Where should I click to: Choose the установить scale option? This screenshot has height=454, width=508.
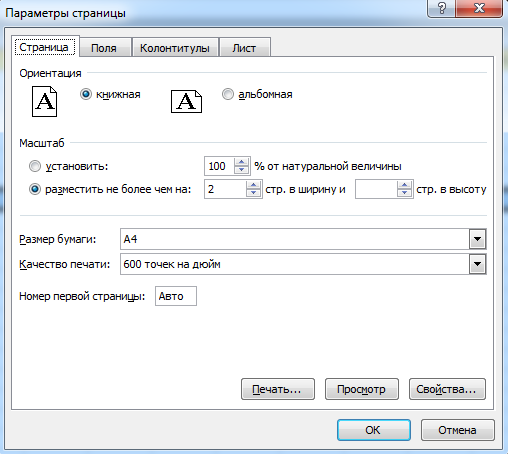[x=35, y=166]
